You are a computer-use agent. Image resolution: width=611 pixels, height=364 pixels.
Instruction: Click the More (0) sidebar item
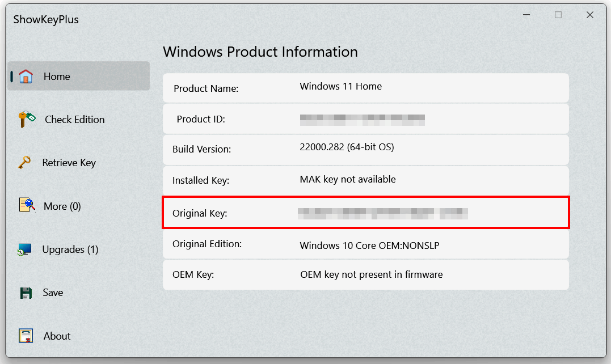coord(62,206)
